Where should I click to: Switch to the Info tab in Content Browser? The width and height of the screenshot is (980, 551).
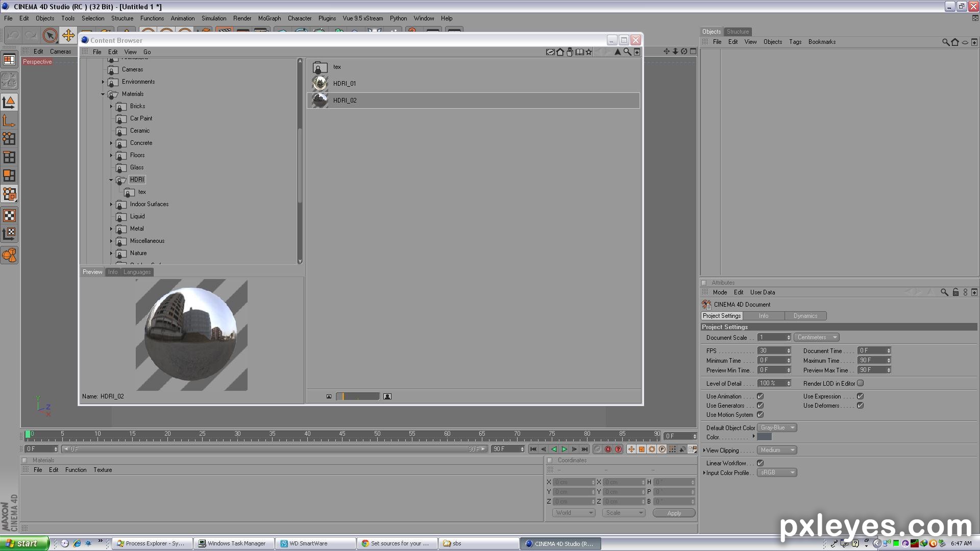113,272
